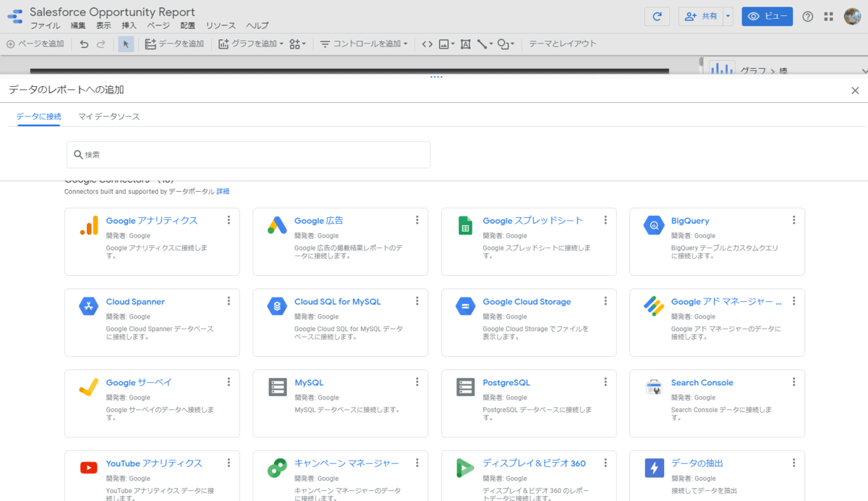
Task: Select the selection mode pointer tool
Action: pos(126,44)
